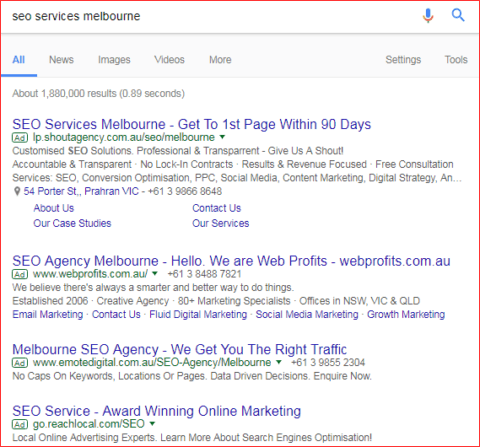Click 'About 1,880,000 results (0.89 seconds)' text
The width and height of the screenshot is (480, 447).
[98, 93]
